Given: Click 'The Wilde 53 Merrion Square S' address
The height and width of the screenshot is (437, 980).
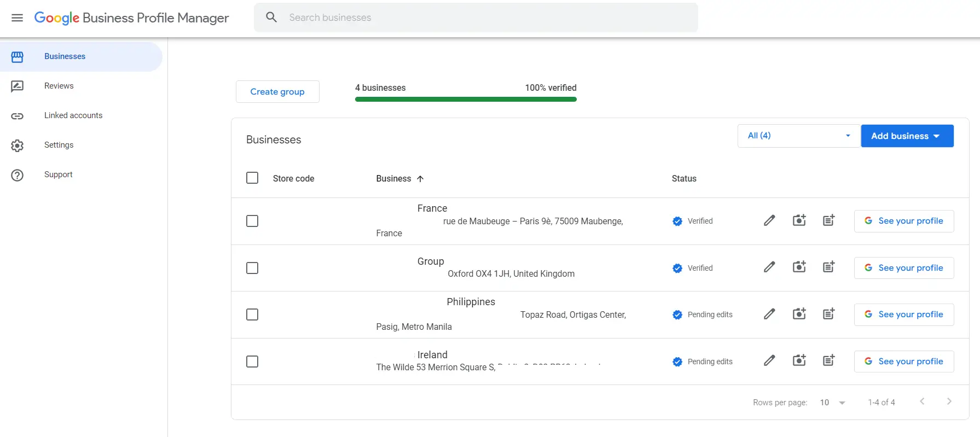Looking at the screenshot, I should point(436,367).
